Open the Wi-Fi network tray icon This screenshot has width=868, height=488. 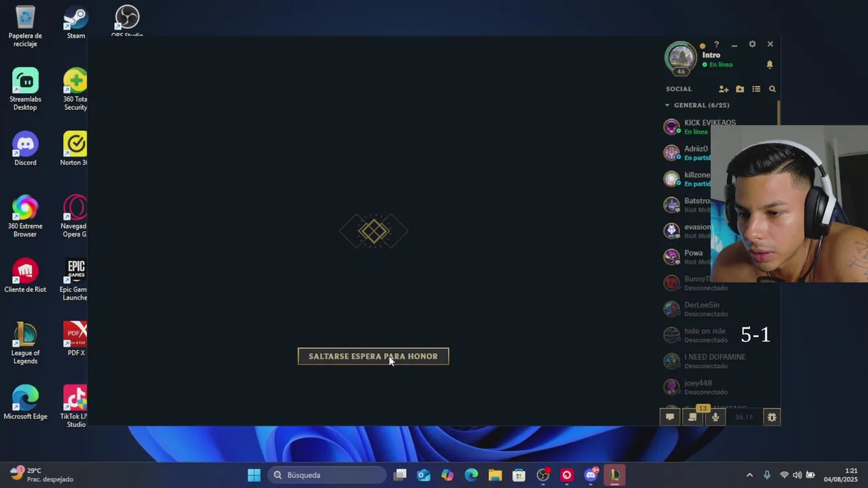click(784, 475)
